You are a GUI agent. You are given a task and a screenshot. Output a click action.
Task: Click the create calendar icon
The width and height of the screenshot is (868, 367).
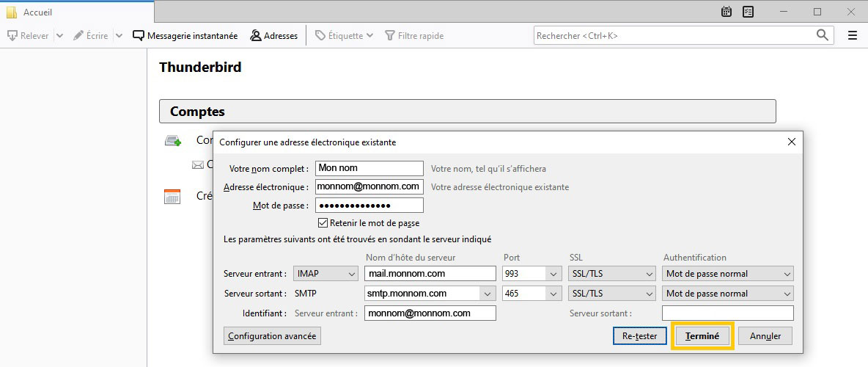pos(172,196)
